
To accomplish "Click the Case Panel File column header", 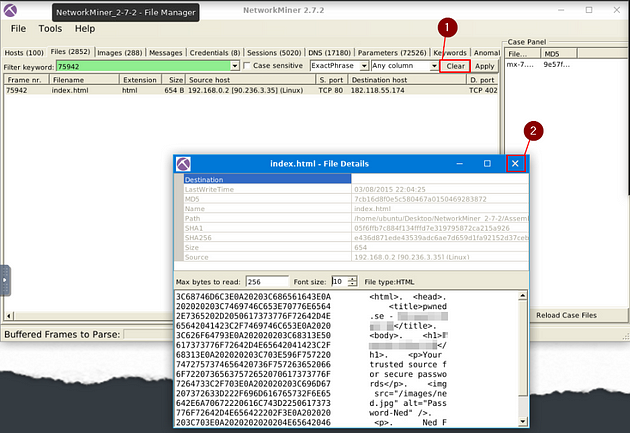I will (522, 53).
